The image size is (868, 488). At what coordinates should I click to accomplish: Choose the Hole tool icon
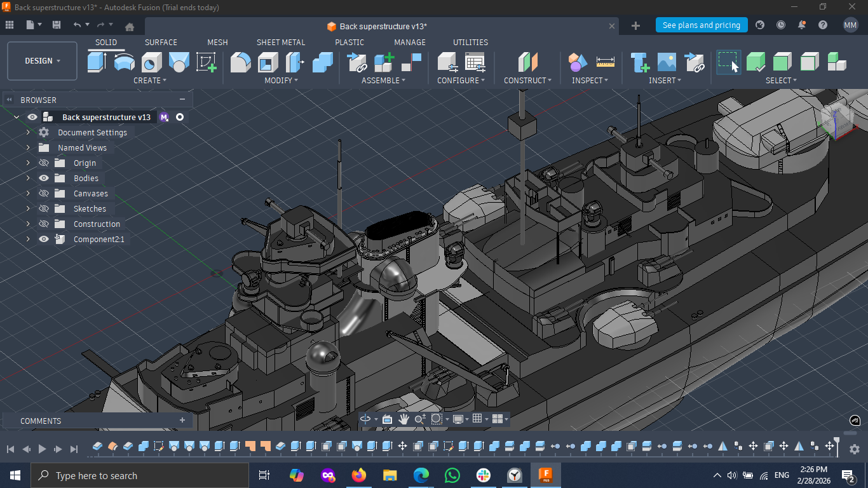tap(151, 62)
